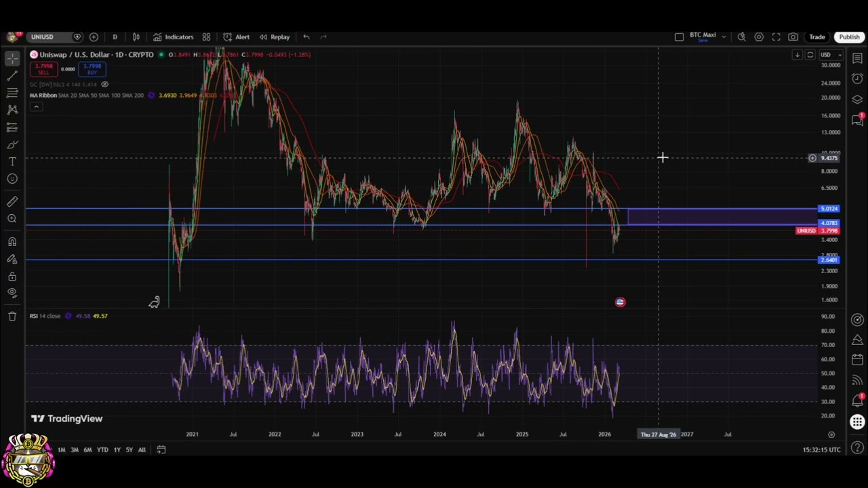Click the down-arrow button beside USD selector
Image resolution: width=868 pixels, height=488 pixels.
797,54
